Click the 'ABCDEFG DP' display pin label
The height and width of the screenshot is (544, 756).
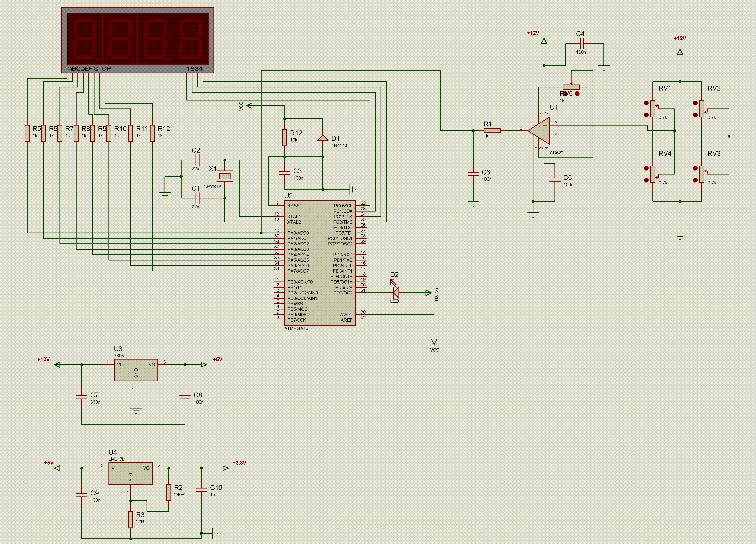click(x=89, y=69)
